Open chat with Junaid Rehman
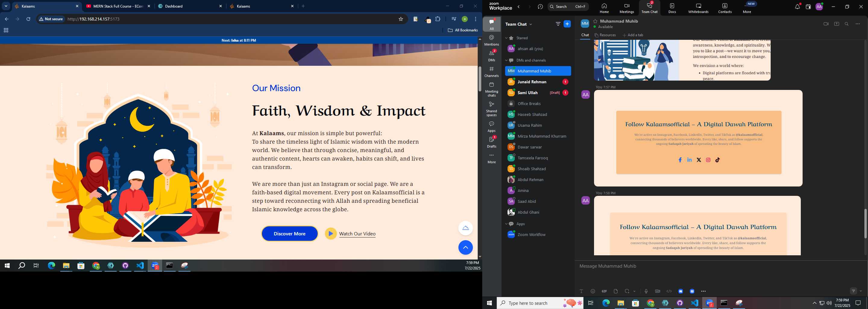Viewport: 868px width, 309px height. tap(538, 82)
